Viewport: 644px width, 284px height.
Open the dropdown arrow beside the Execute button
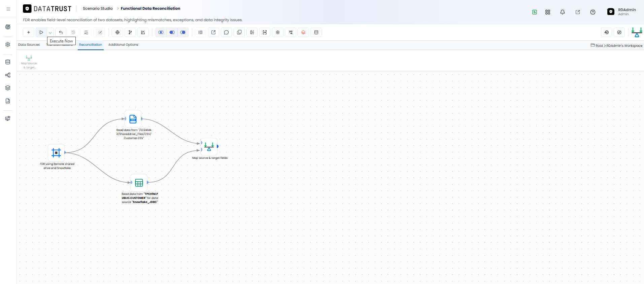tap(50, 32)
